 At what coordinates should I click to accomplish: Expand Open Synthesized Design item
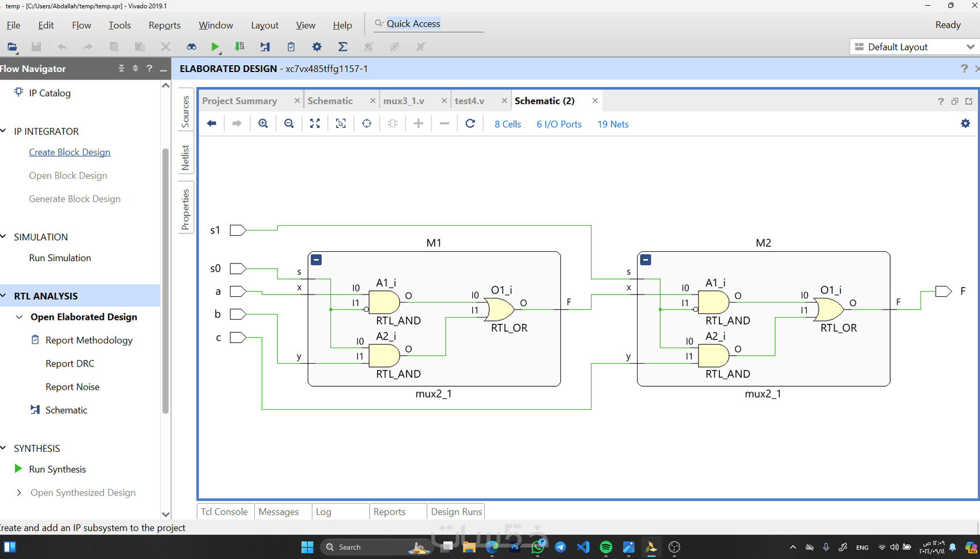click(19, 493)
